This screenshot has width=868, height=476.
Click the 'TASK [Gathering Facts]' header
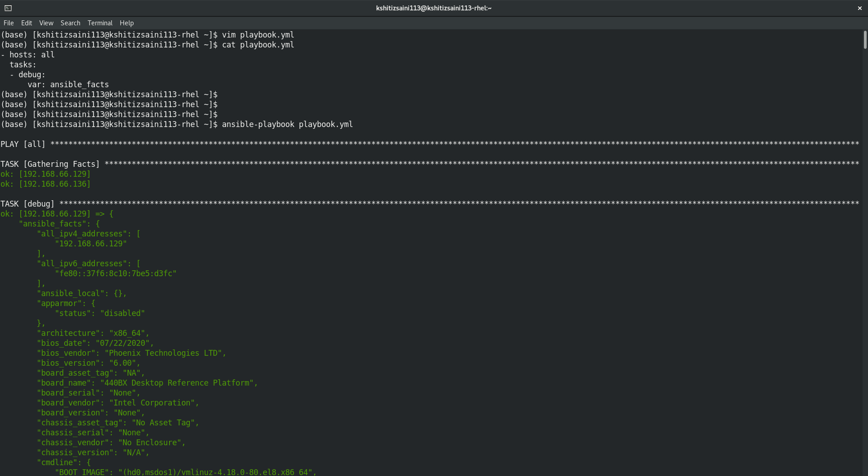[x=50, y=164]
